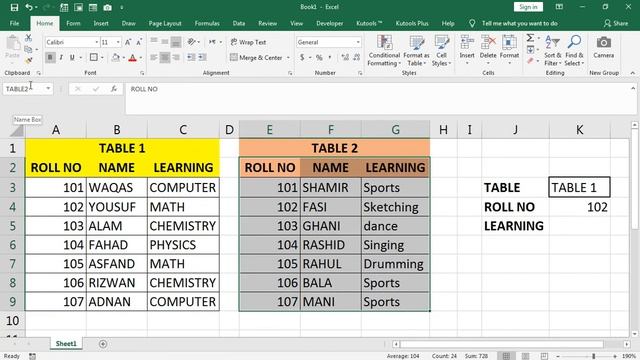Toggle Italic formatting
Screen dimensions: 640x360
click(x=61, y=58)
